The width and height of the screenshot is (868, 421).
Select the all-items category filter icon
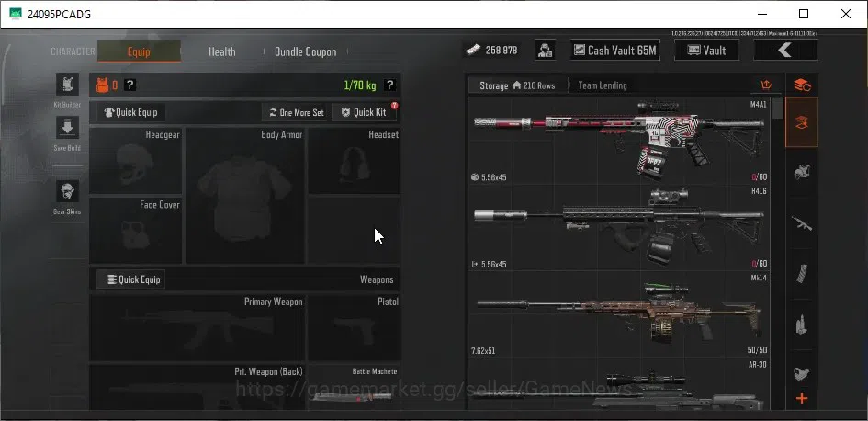coord(802,122)
